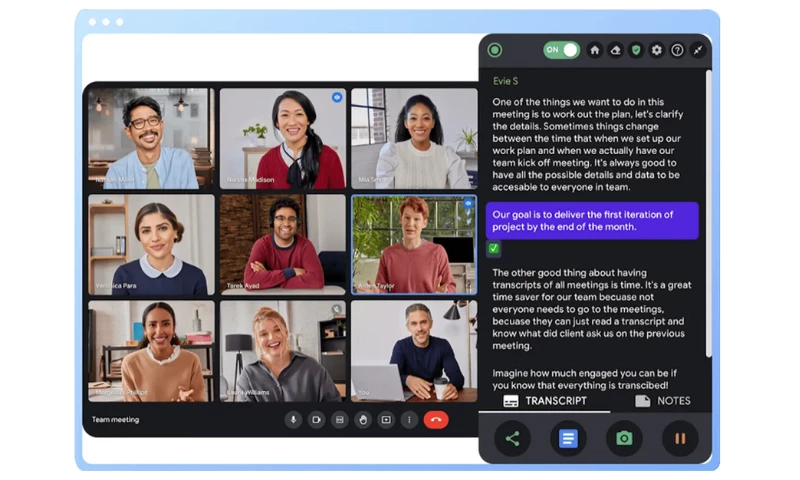Click the green share button
This screenshot has height=480, width=800.
pyautogui.click(x=512, y=438)
